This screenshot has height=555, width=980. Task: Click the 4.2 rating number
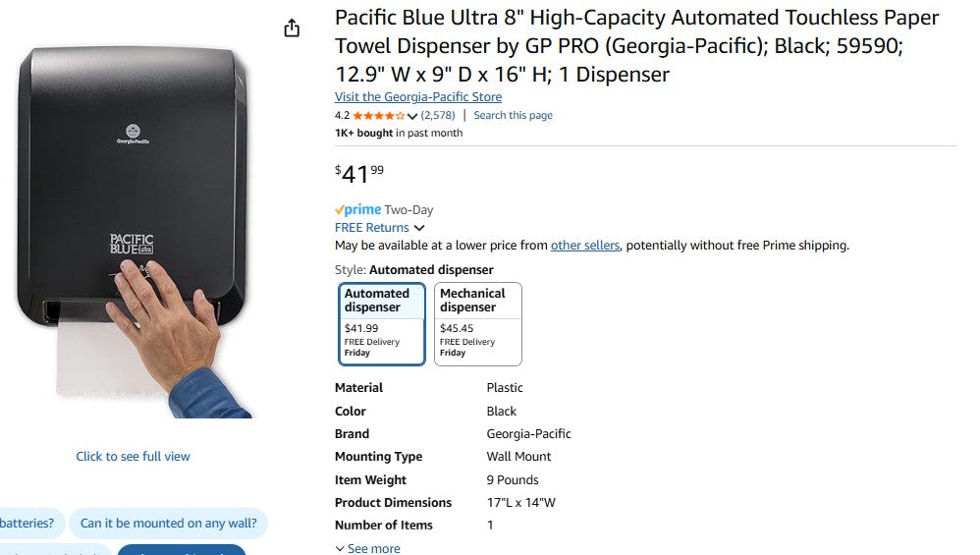pos(342,116)
